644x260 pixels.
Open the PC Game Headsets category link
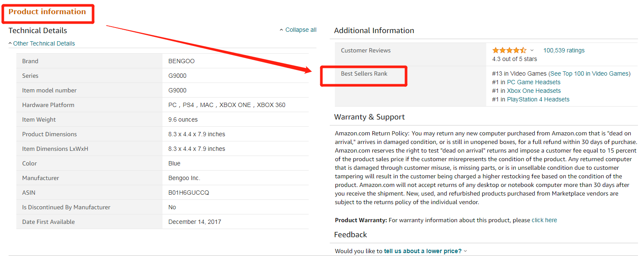click(534, 82)
